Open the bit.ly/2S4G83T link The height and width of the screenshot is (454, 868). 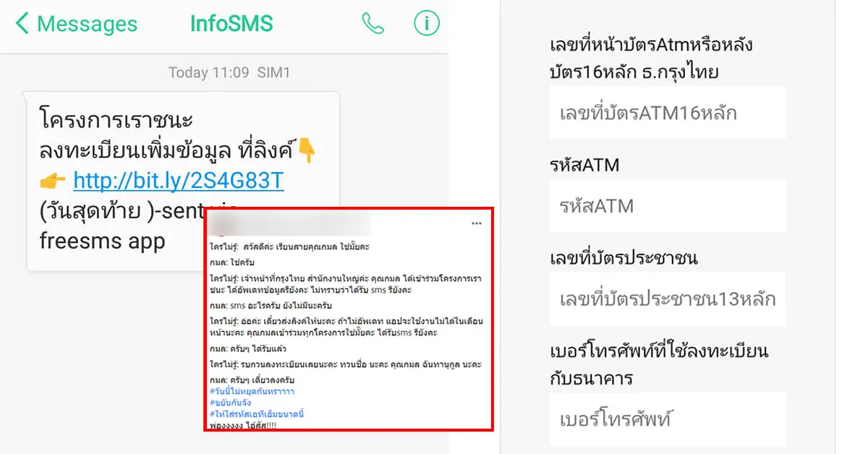[179, 180]
